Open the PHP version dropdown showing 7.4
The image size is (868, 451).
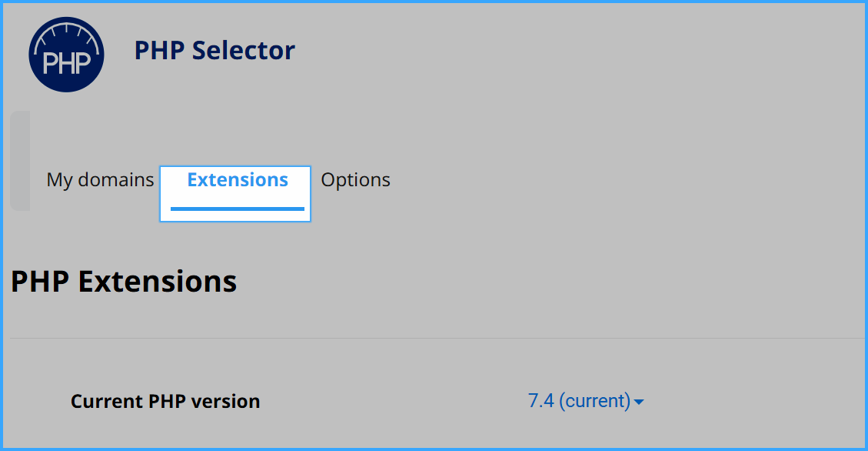click(x=586, y=400)
